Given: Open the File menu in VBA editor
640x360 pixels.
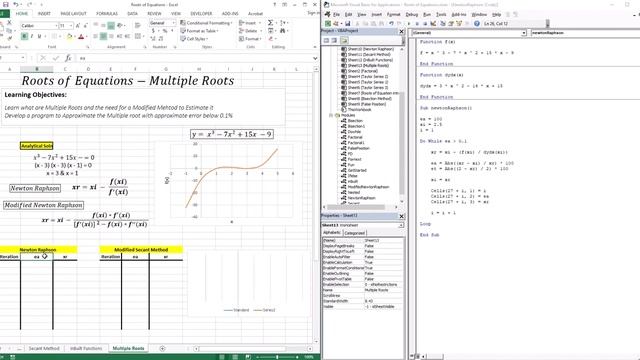Looking at the screenshot, I should 337,14.
